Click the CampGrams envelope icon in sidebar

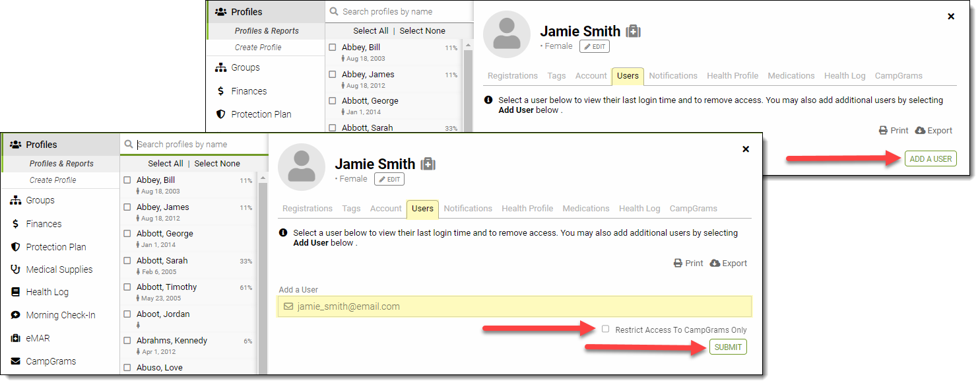15,361
